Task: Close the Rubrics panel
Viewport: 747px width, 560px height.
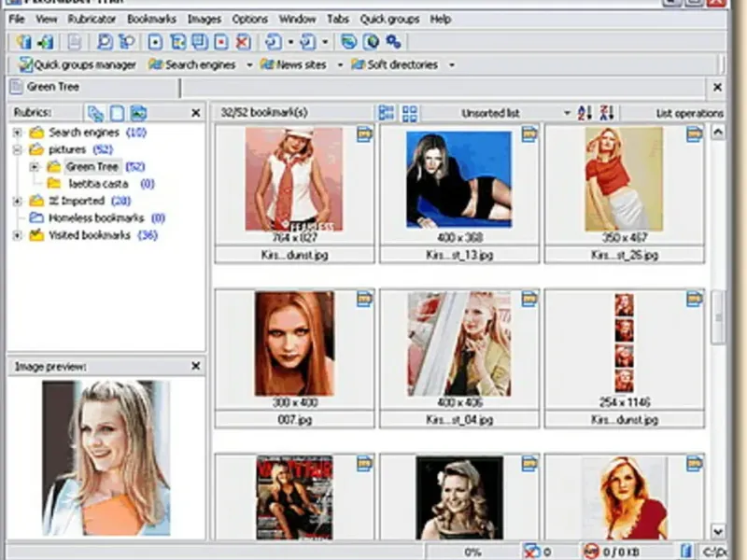Action: [x=196, y=113]
